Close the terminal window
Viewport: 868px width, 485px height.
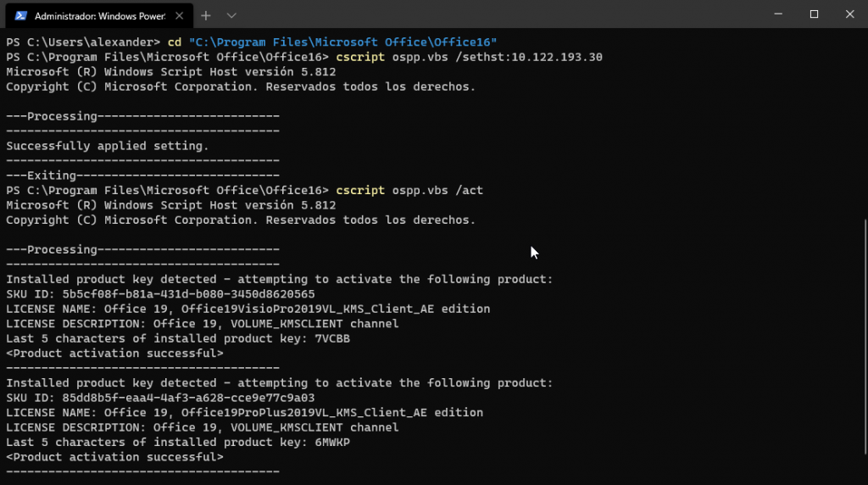click(x=849, y=14)
